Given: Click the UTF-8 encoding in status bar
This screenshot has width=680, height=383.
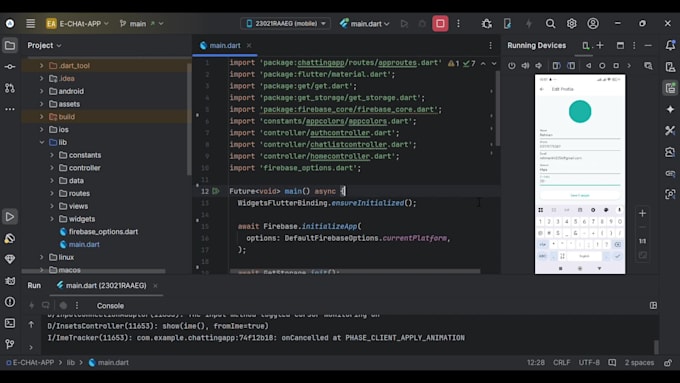Looking at the screenshot, I should [589, 363].
